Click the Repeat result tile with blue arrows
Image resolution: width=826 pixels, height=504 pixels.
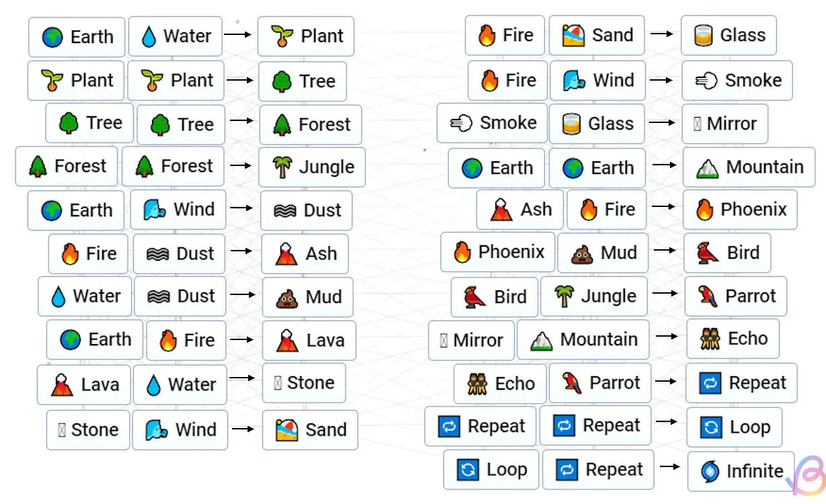click(740, 383)
